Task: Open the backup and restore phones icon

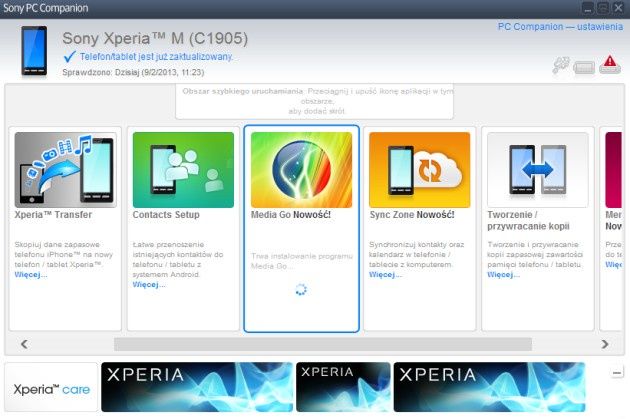Action: point(538,170)
